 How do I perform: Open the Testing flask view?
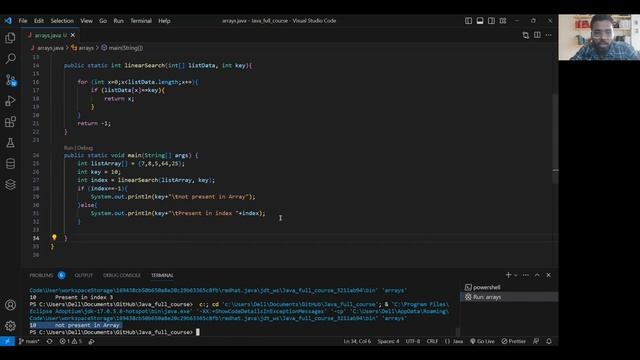pos(10,142)
